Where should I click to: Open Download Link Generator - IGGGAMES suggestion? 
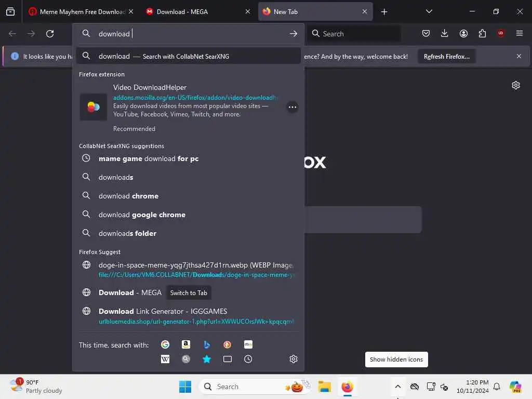(x=188, y=315)
